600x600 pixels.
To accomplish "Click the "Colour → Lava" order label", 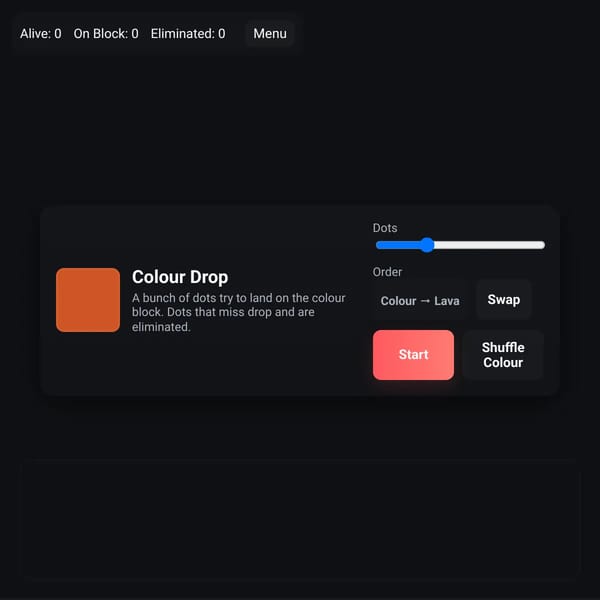I will [x=420, y=301].
